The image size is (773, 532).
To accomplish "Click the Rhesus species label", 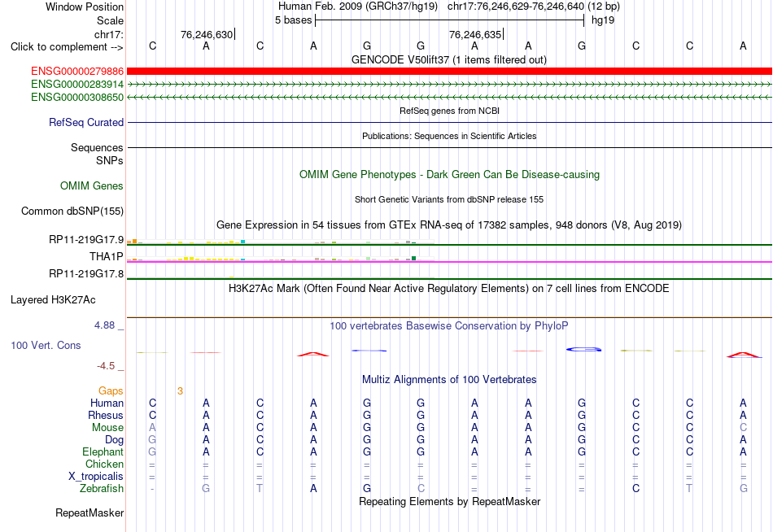I will (x=106, y=416).
